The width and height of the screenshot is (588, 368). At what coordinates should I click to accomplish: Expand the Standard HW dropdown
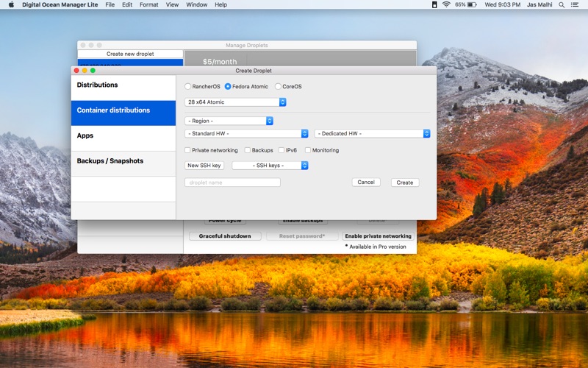(x=246, y=134)
